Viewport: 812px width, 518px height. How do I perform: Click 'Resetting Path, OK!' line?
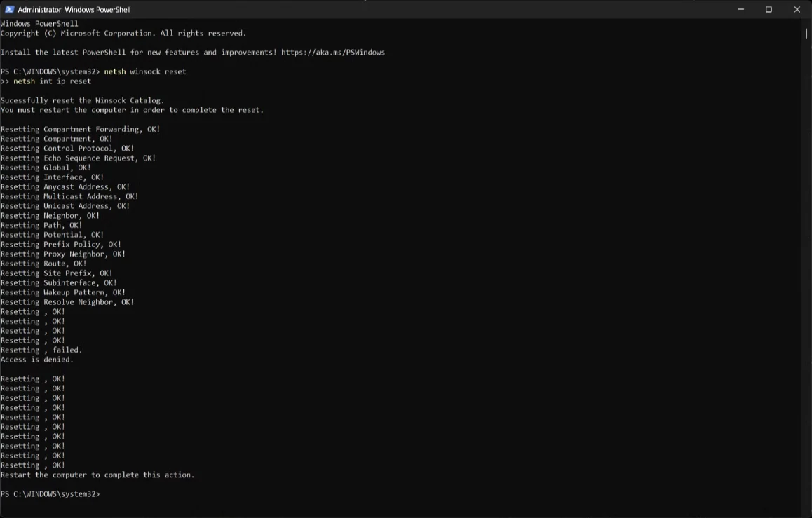coord(41,225)
